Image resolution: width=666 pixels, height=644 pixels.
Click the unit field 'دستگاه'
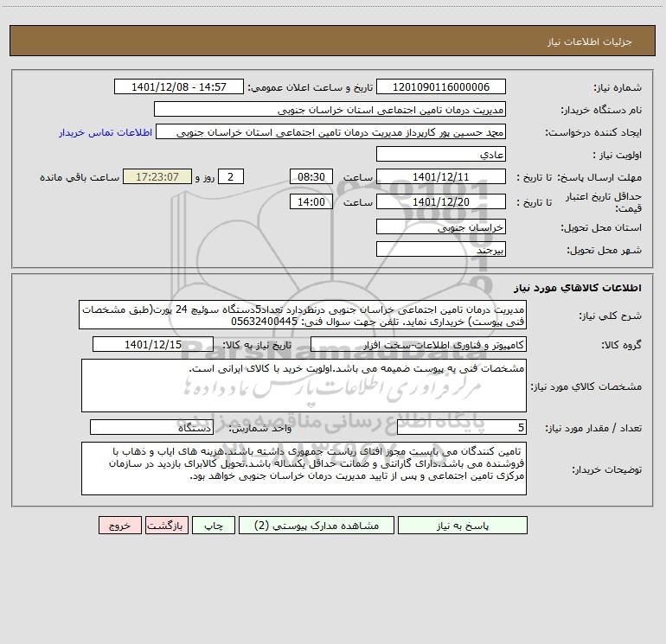[151, 427]
